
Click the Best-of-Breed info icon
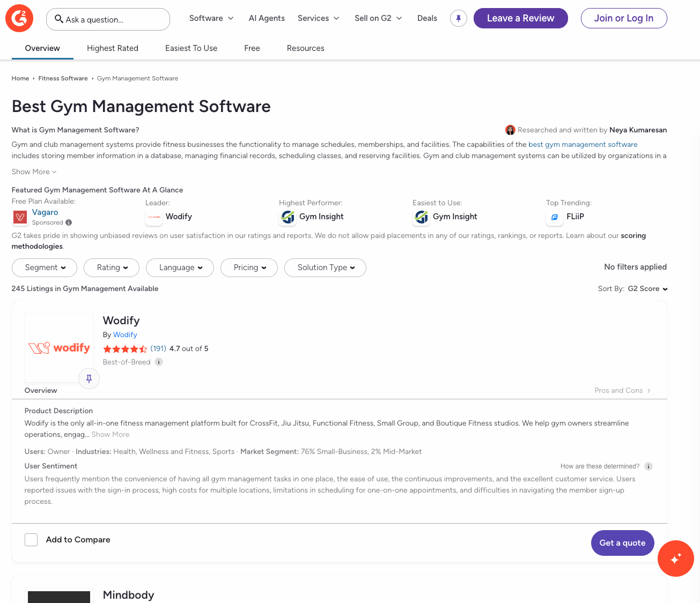click(x=159, y=362)
